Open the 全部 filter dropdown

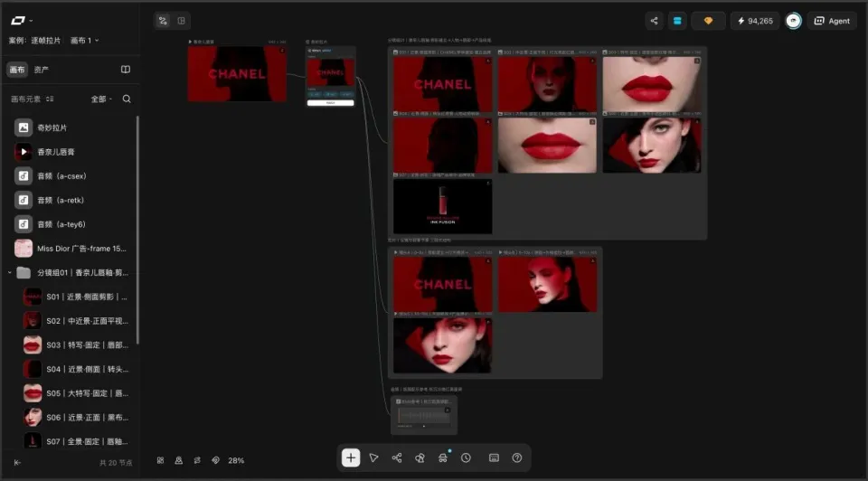(101, 99)
